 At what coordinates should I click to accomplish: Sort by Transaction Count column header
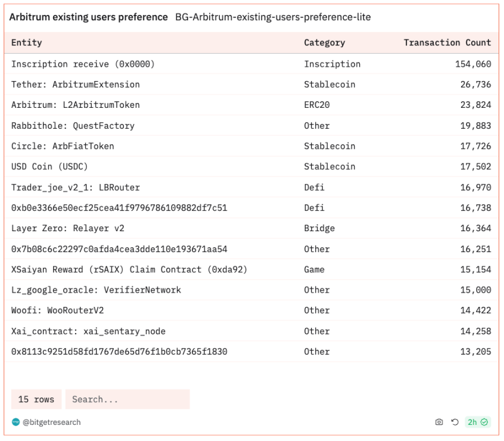tap(447, 42)
